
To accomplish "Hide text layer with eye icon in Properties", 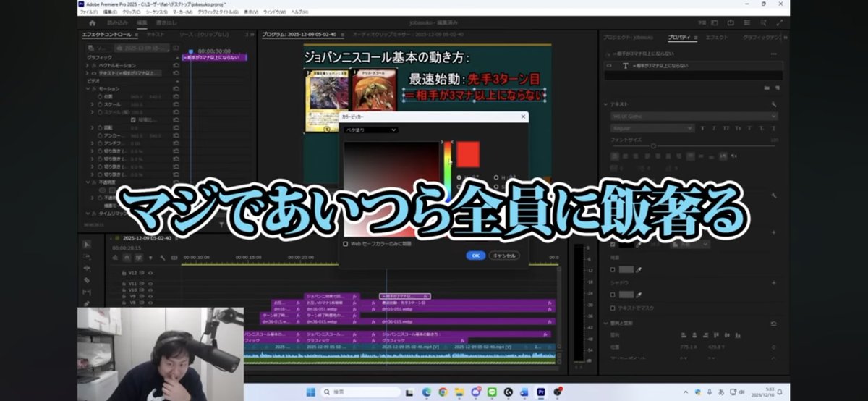I will point(610,66).
